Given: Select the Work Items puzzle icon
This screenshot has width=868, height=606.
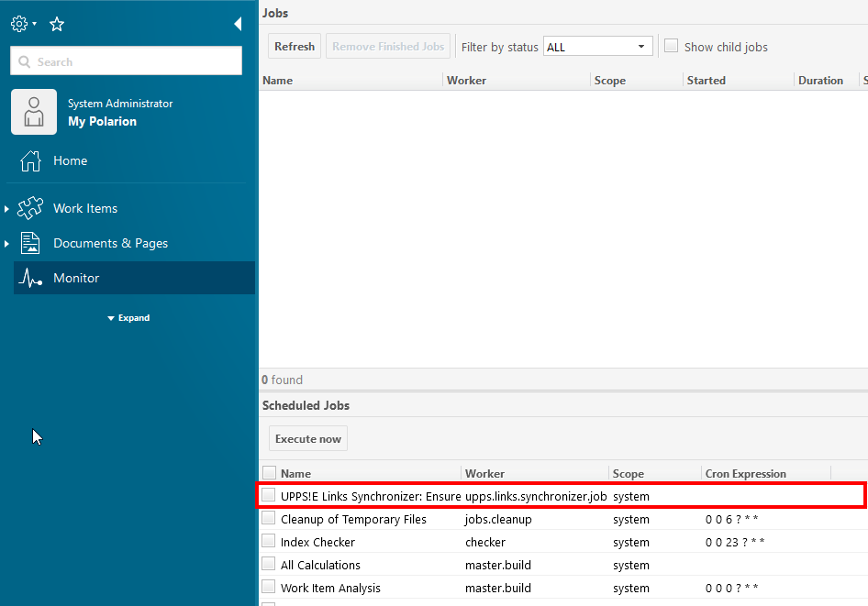Looking at the screenshot, I should coord(30,208).
